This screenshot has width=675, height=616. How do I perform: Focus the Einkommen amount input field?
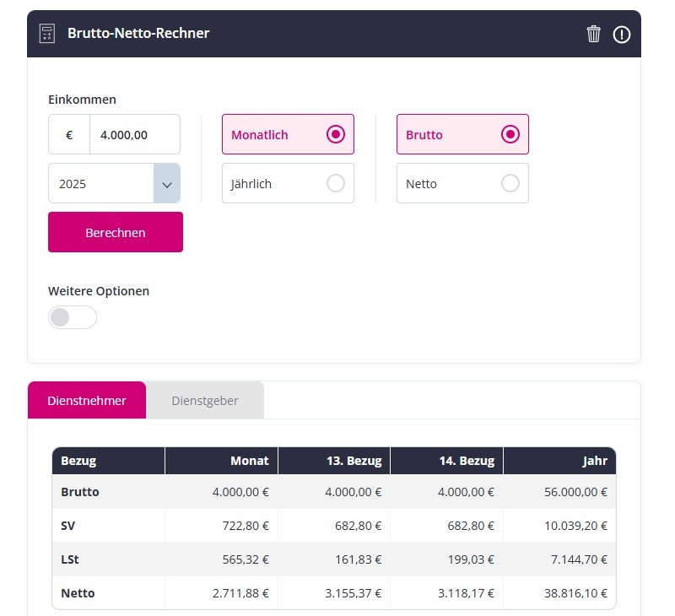(134, 135)
